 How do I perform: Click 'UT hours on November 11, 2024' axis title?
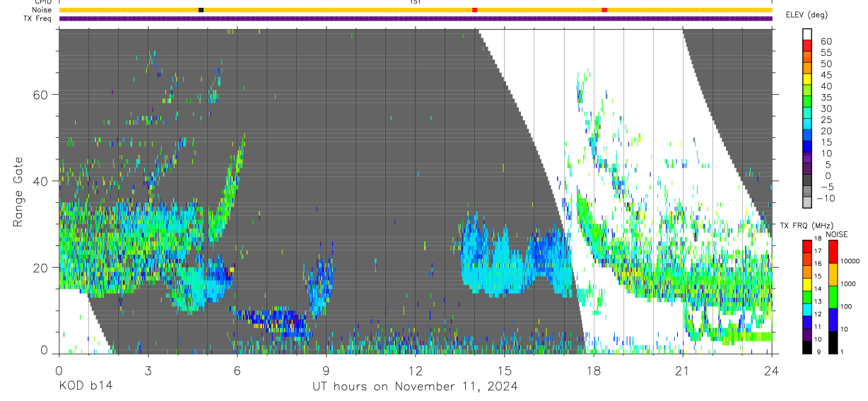(x=415, y=386)
